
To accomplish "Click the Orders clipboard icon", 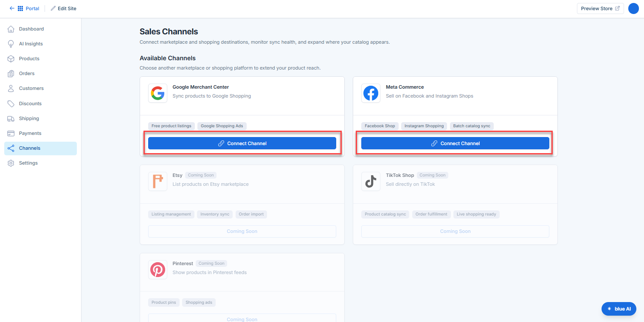I will pos(11,73).
